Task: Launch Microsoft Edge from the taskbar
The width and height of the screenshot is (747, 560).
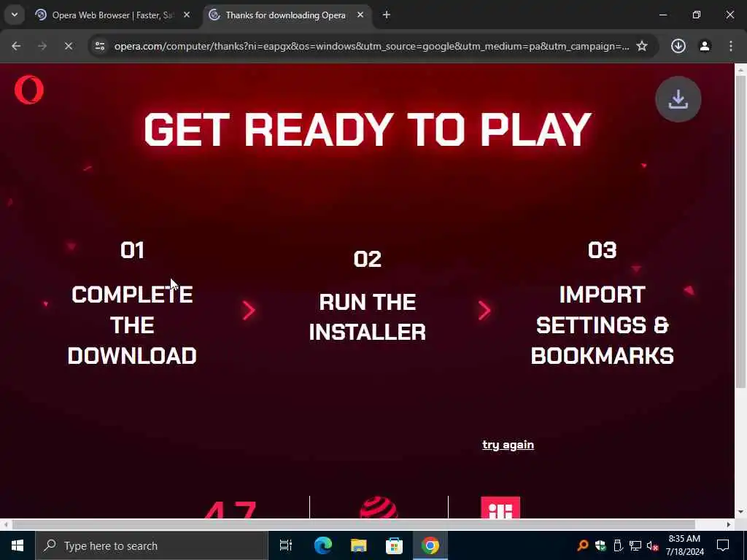Action: [x=322, y=545]
